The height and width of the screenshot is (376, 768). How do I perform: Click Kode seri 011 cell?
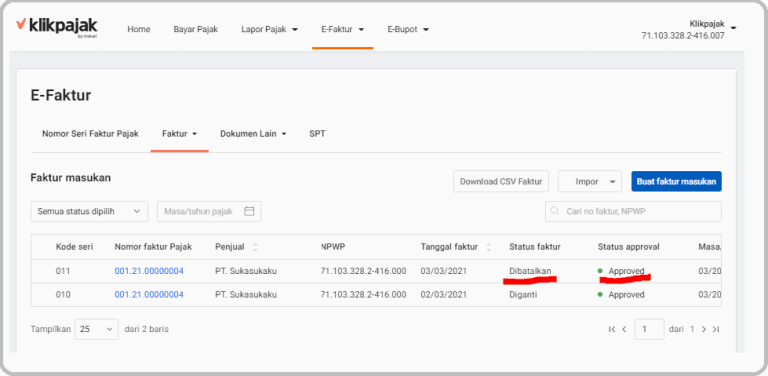63,271
